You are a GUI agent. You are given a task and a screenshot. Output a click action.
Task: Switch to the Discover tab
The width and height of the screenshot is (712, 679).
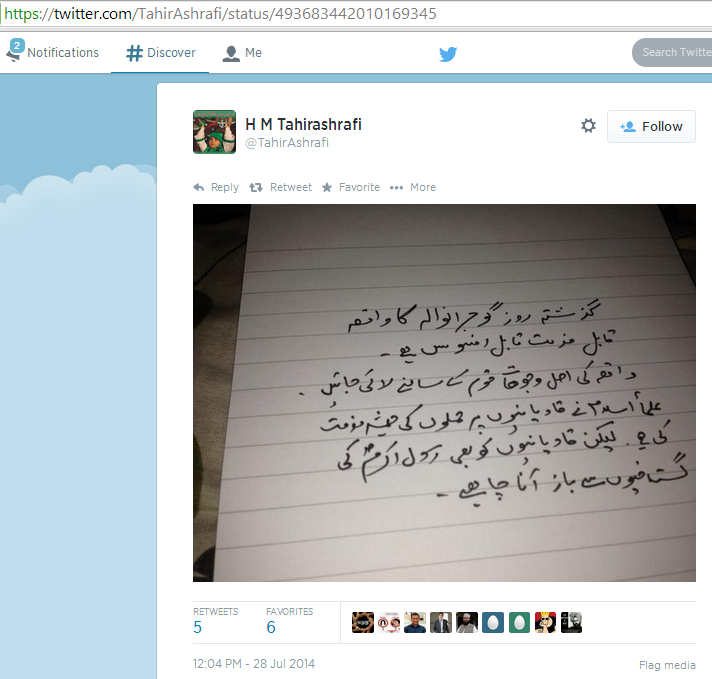160,53
